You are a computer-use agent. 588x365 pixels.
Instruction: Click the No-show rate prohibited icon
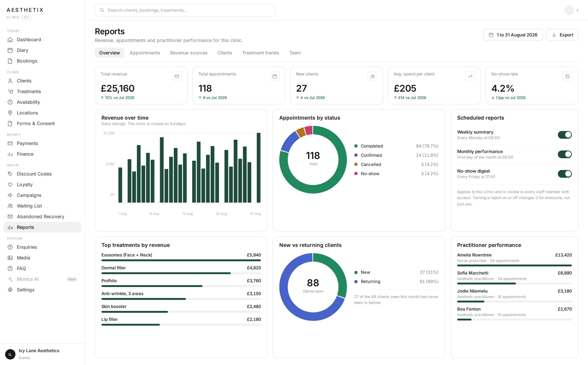click(568, 76)
